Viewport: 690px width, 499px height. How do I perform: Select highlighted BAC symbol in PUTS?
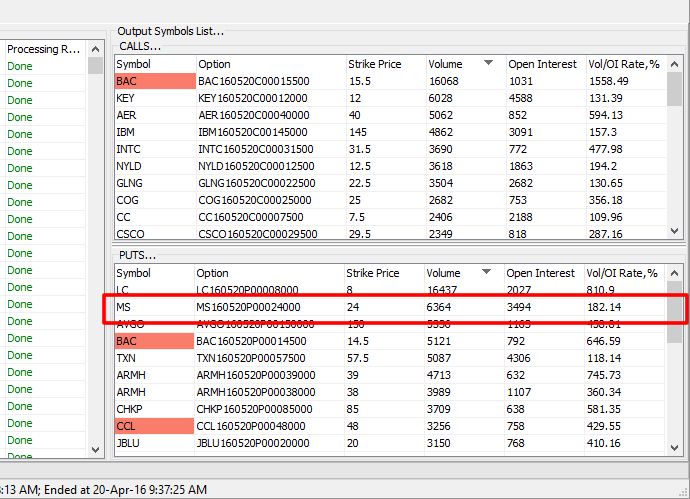click(x=154, y=341)
